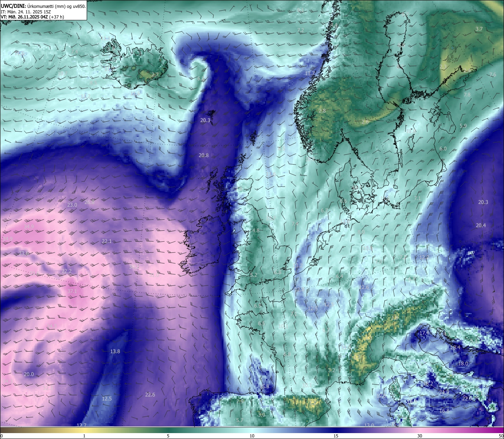The image size is (504, 439).
Task: Click the 20.4 value label
Action: [x=481, y=226]
